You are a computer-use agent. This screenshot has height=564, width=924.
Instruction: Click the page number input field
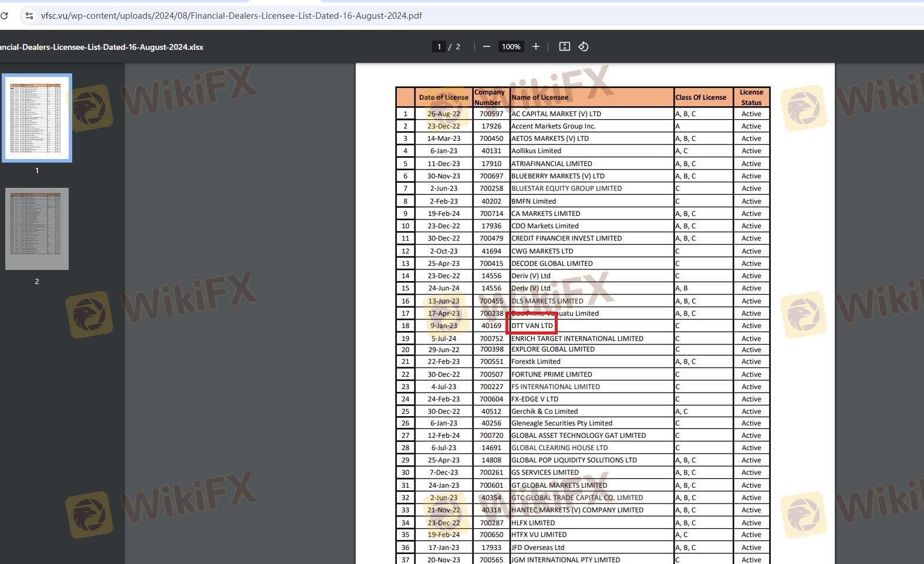click(x=439, y=47)
